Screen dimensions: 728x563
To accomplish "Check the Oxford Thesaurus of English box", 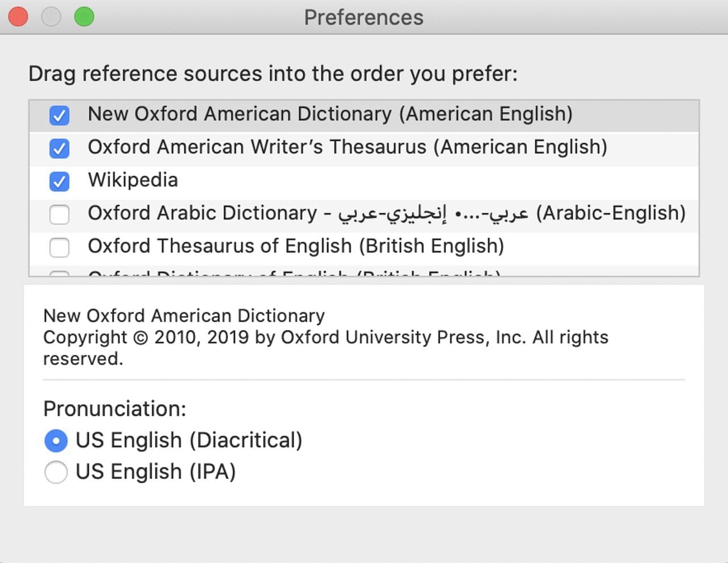I will coord(59,247).
